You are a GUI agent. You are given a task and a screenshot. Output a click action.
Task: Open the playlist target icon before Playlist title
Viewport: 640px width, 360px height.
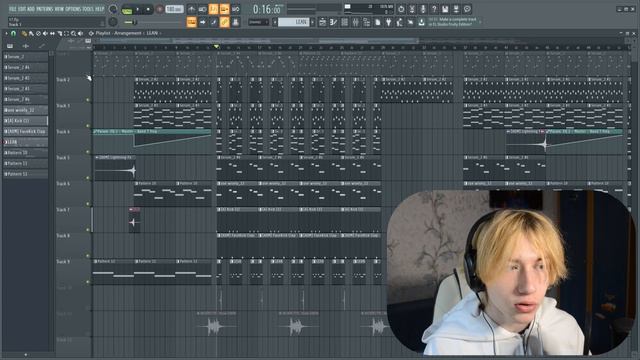pyautogui.click(x=91, y=33)
